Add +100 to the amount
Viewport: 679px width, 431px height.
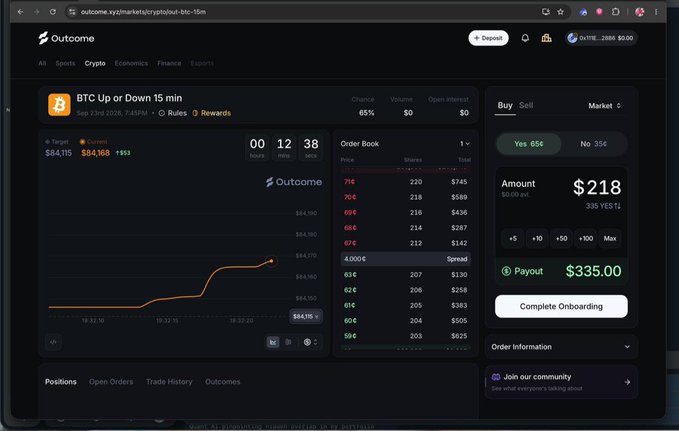pos(585,238)
